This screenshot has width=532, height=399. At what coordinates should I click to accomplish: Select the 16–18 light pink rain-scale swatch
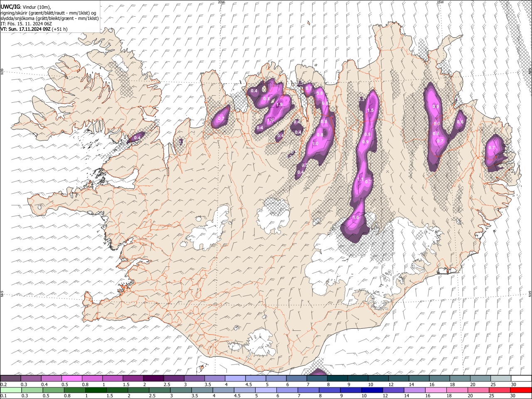[x=436, y=390]
